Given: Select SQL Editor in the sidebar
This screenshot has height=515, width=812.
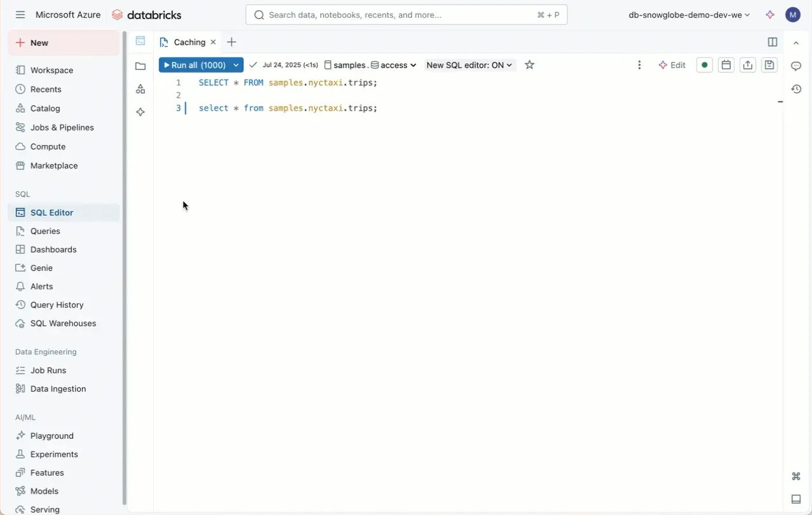Looking at the screenshot, I should pyautogui.click(x=64, y=212).
